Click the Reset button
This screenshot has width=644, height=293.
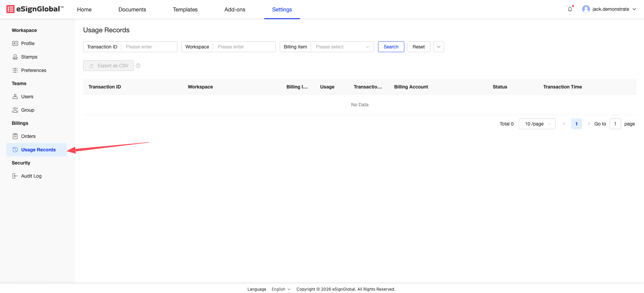(418, 47)
